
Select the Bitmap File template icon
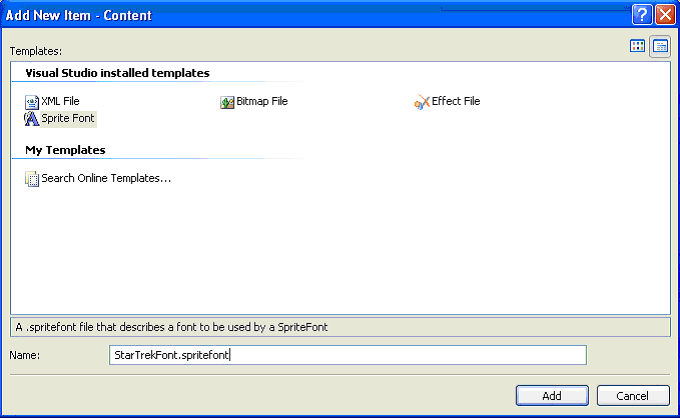(x=228, y=102)
